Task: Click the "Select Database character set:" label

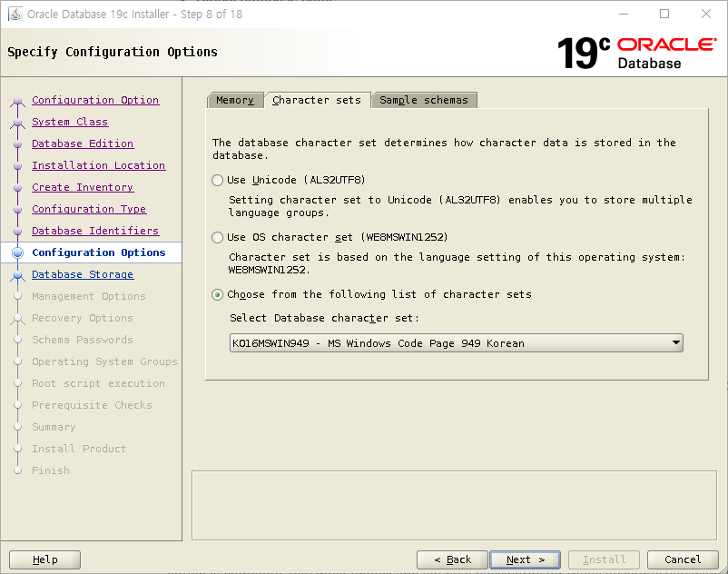Action: coord(324,318)
